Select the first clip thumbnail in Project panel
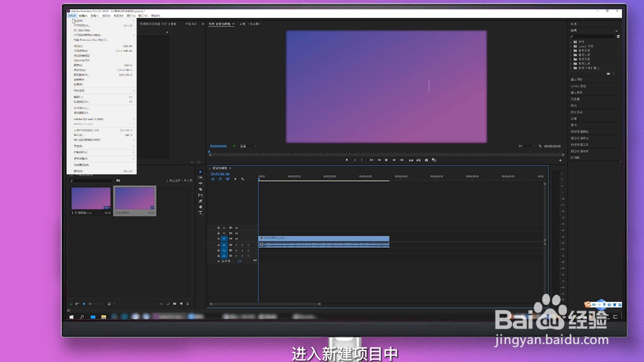The width and height of the screenshot is (644, 362). tap(91, 198)
